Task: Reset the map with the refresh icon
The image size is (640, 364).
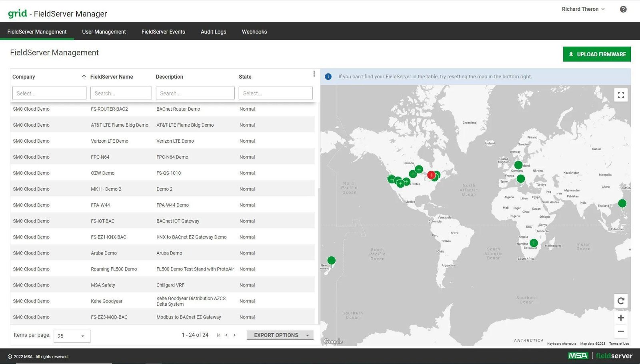Action: [621, 301]
